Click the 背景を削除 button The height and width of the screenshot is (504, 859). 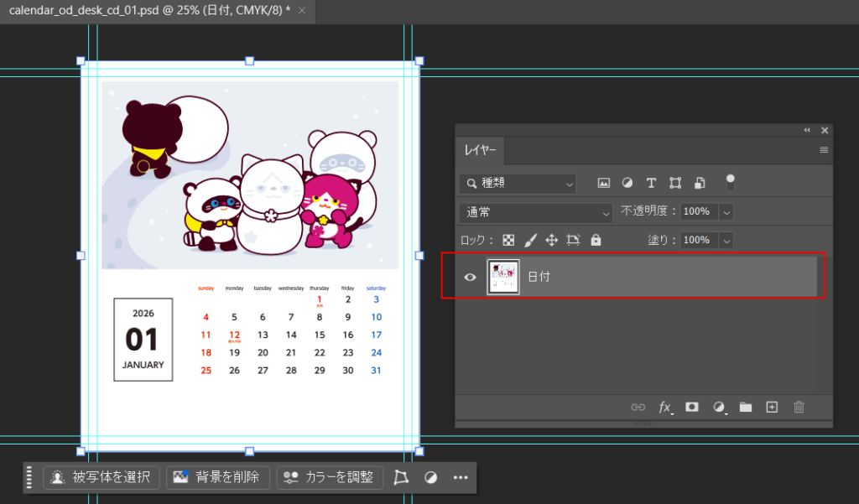pyautogui.click(x=218, y=477)
